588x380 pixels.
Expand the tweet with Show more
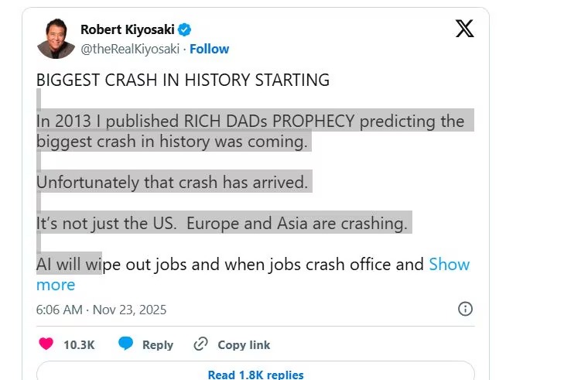point(449,265)
